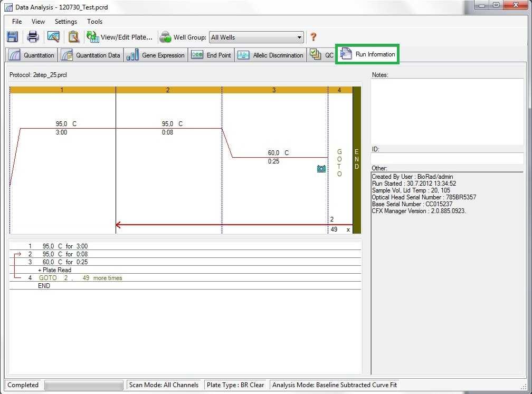Switch to the Allelic Discrimination tab
This screenshot has width=532, height=394.
tap(270, 55)
